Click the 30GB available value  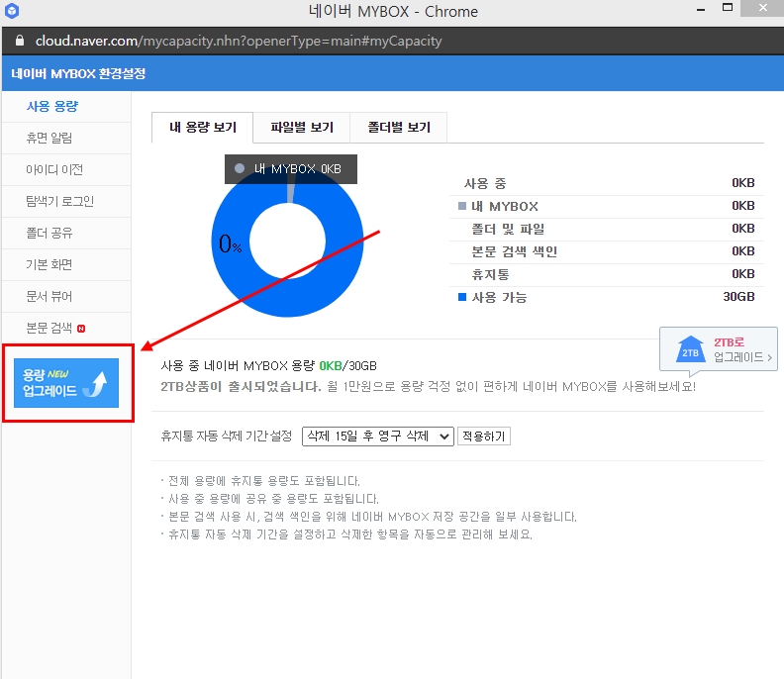[x=738, y=297]
